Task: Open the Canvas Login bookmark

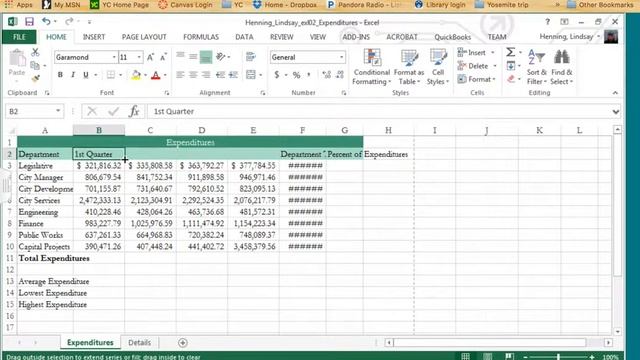Action: 186,5
